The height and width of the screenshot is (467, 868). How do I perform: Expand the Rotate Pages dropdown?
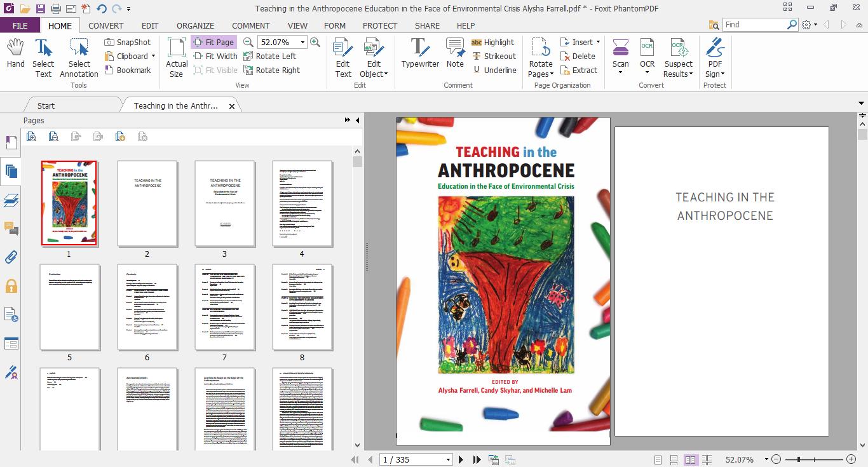click(552, 74)
